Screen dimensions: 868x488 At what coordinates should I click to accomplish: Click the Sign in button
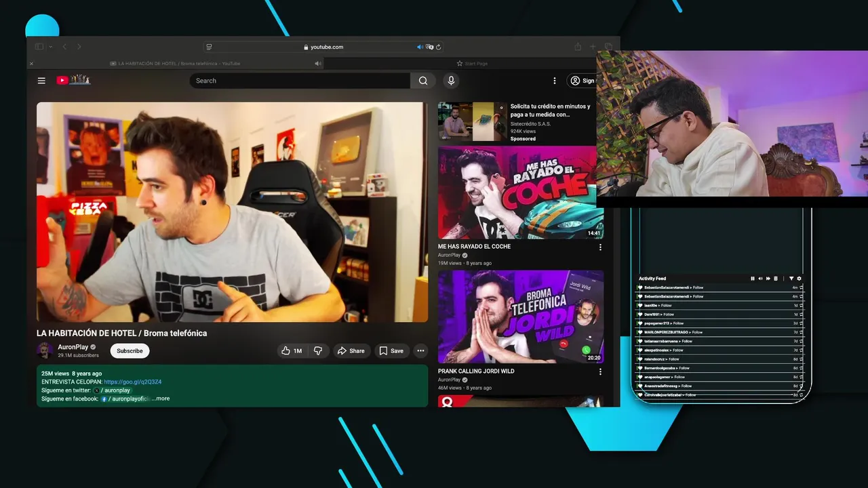[x=582, y=81]
